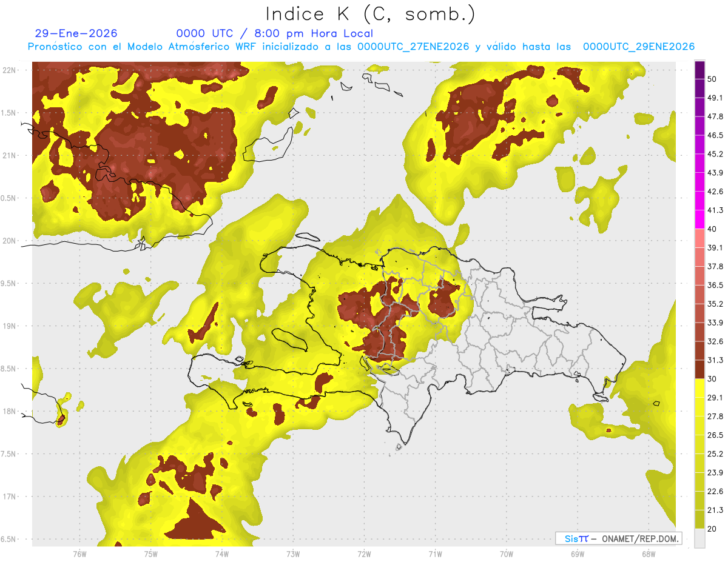Click the legend value '50'

coord(713,79)
